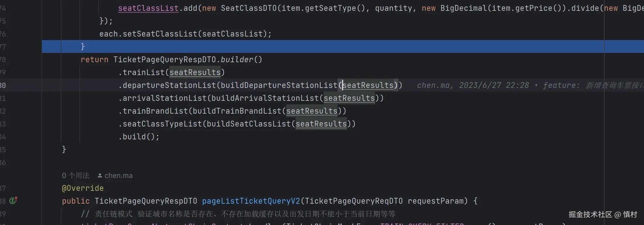
Task: Click seatResults inside the trainList call
Action: (195, 72)
